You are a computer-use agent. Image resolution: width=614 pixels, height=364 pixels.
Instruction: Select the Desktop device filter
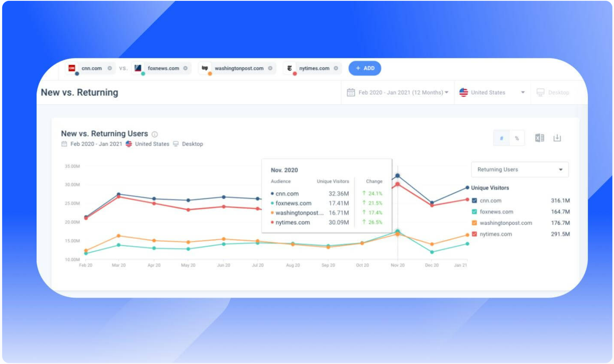tap(553, 92)
